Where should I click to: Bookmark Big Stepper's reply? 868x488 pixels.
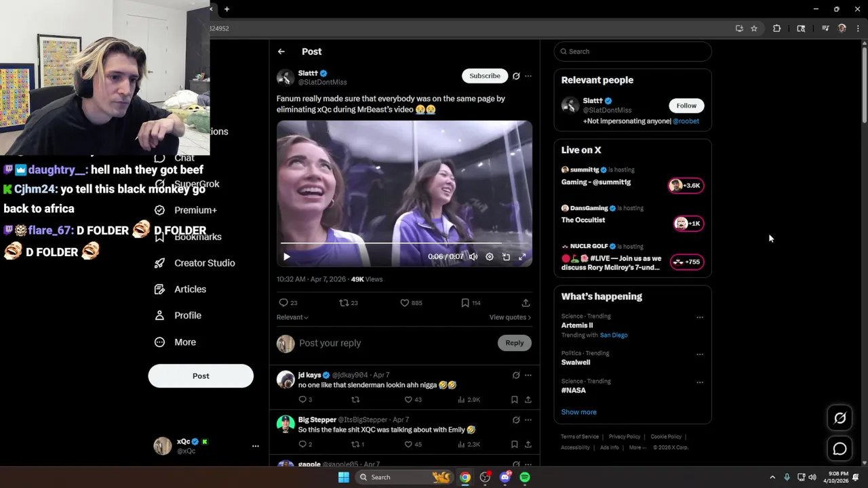tap(514, 445)
